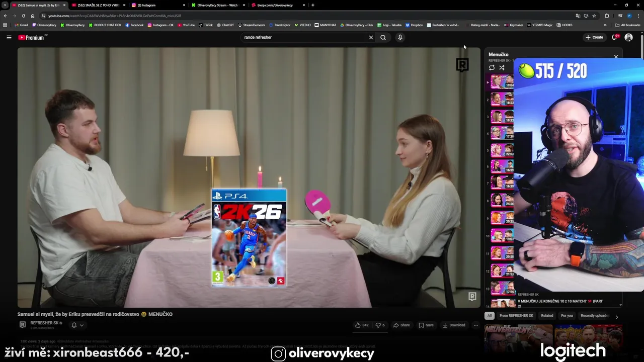The width and height of the screenshot is (644, 362).
Task: Open the YT2MP3 Magic bookmark
Action: pyautogui.click(x=540, y=25)
